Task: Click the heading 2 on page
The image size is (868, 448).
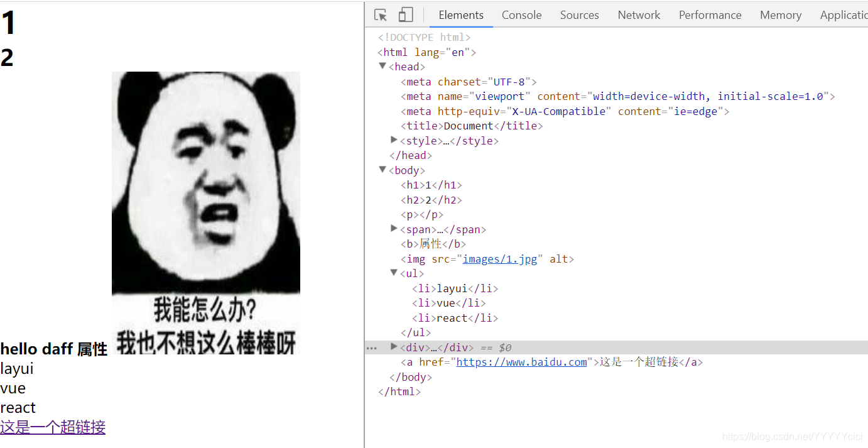Action: tap(7, 58)
